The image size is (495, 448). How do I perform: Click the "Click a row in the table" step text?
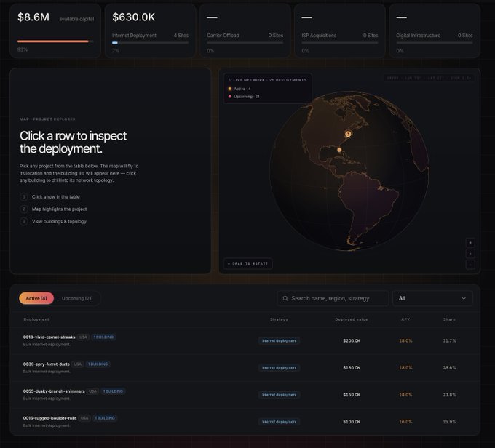[x=55, y=197]
